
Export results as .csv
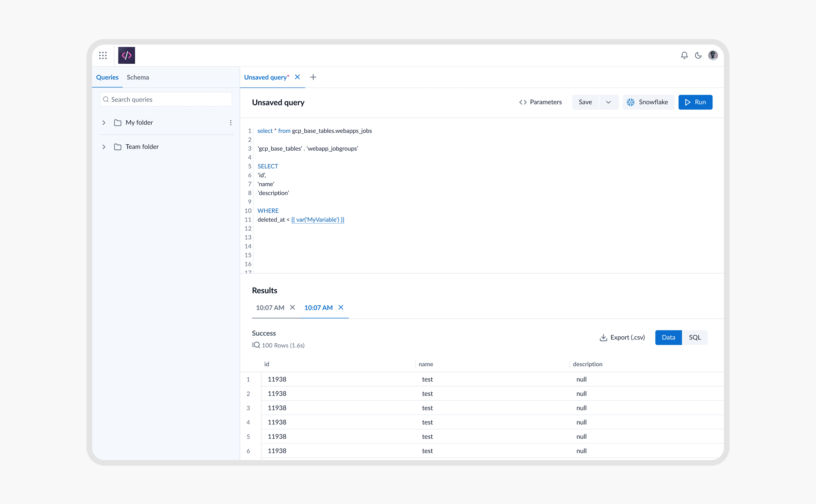tap(622, 337)
